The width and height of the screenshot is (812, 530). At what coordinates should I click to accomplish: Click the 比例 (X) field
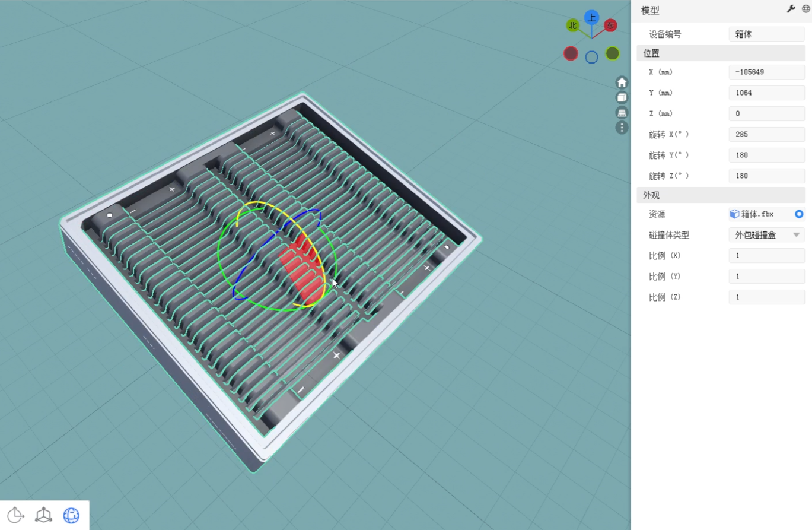pyautogui.click(x=767, y=255)
